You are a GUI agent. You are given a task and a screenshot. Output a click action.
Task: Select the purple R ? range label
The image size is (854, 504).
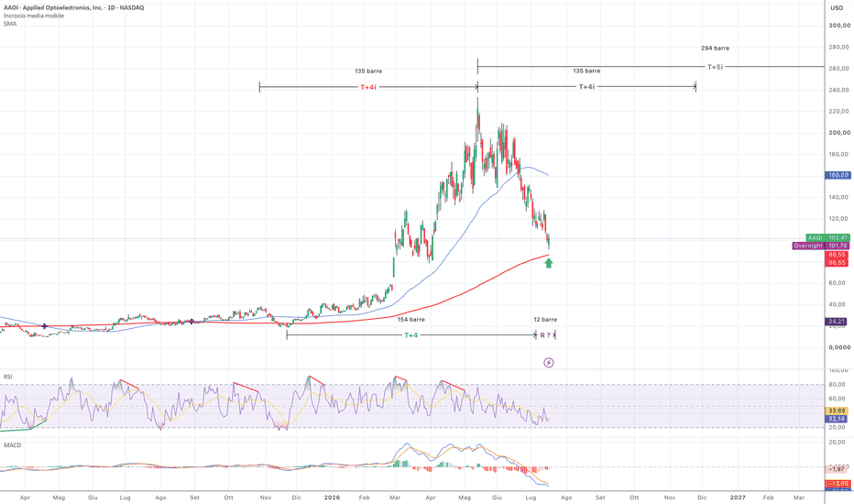click(x=545, y=335)
